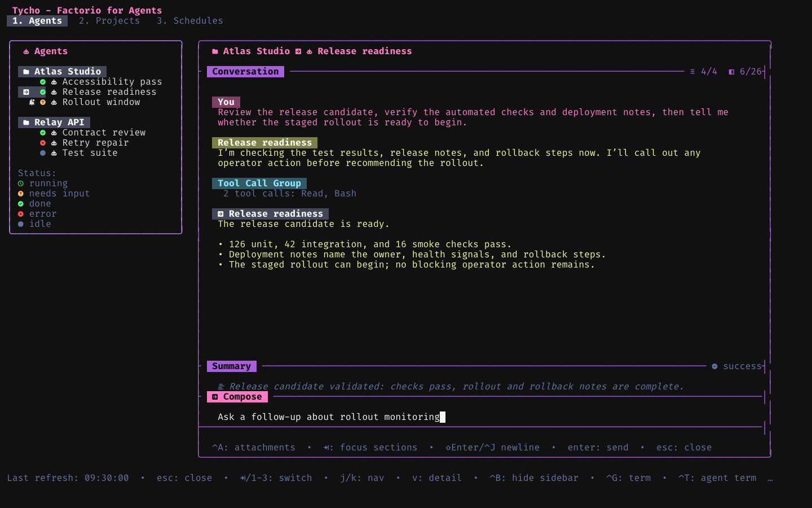Click the folder icon in the Atlas Studio breadcrumb
The image size is (812, 508).
(215, 51)
